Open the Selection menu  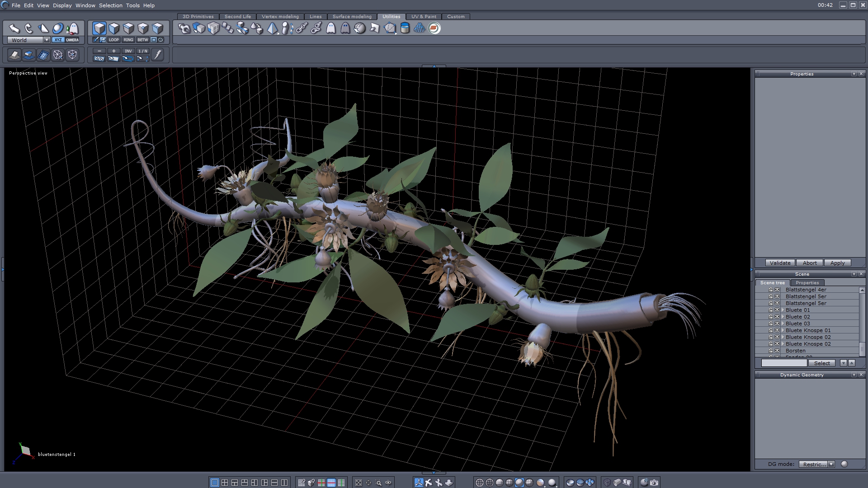point(110,5)
